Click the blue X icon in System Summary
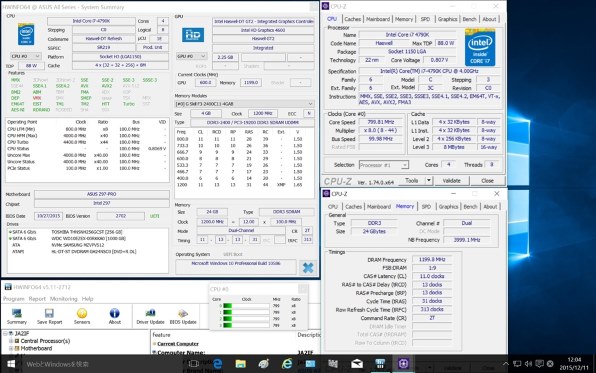This screenshot has width=596, height=373. [x=308, y=268]
